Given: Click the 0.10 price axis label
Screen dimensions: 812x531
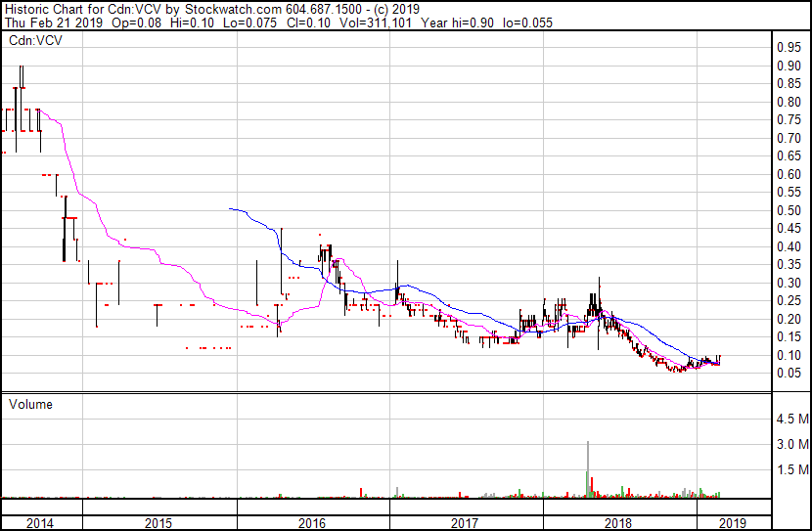Looking at the screenshot, I should (x=789, y=355).
